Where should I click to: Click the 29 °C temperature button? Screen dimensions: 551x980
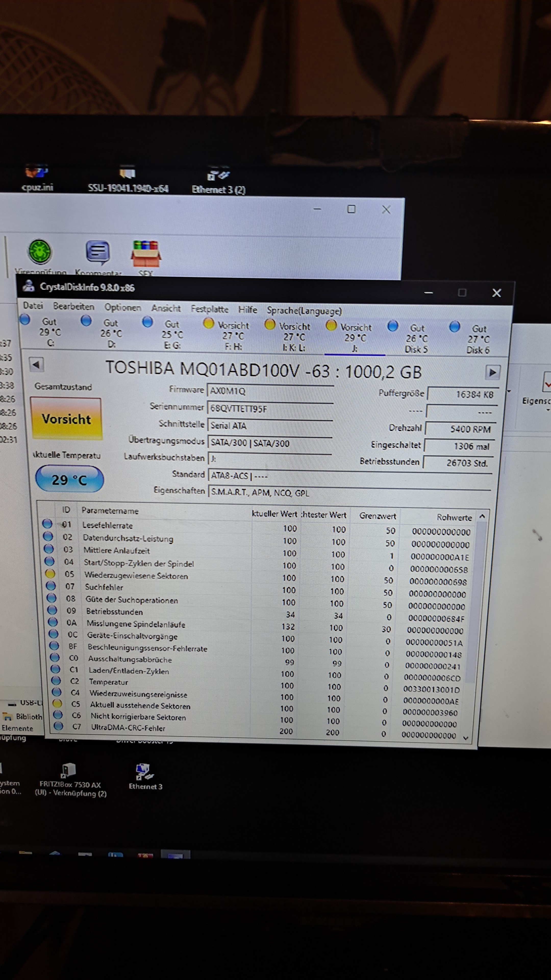click(x=69, y=479)
